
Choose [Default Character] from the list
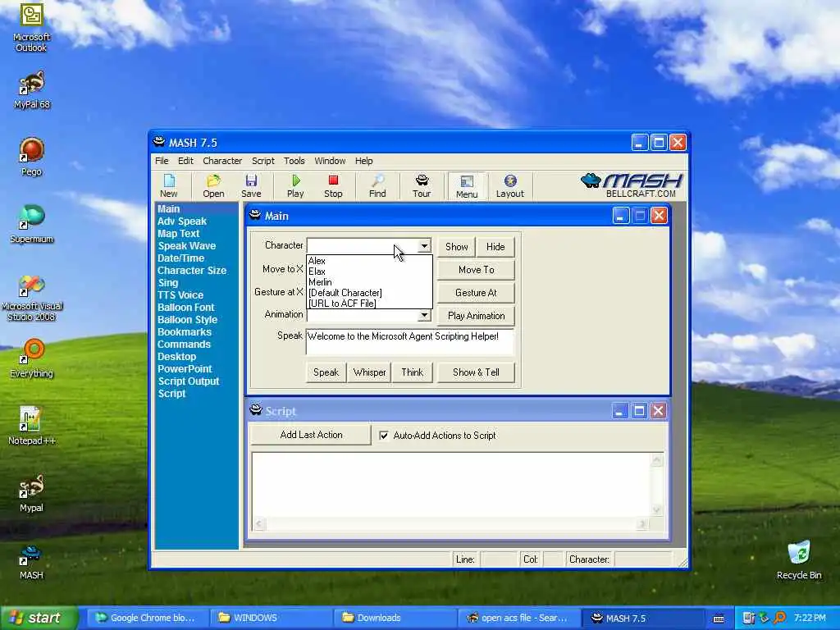[369, 293]
